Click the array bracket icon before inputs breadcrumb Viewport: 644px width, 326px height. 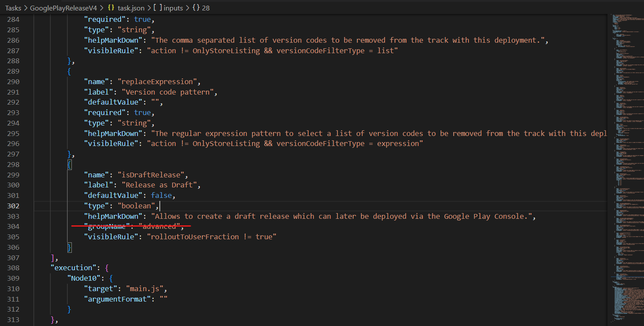(157, 8)
